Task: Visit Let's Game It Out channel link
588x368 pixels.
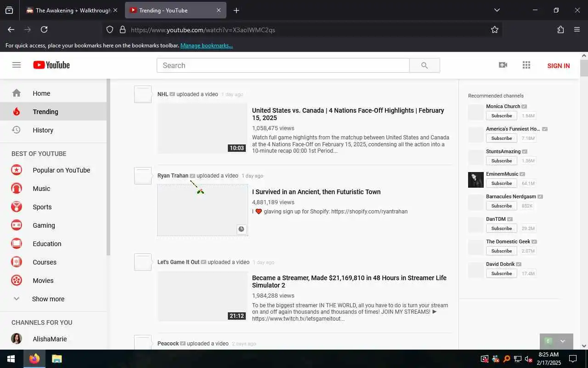Action: (178, 262)
